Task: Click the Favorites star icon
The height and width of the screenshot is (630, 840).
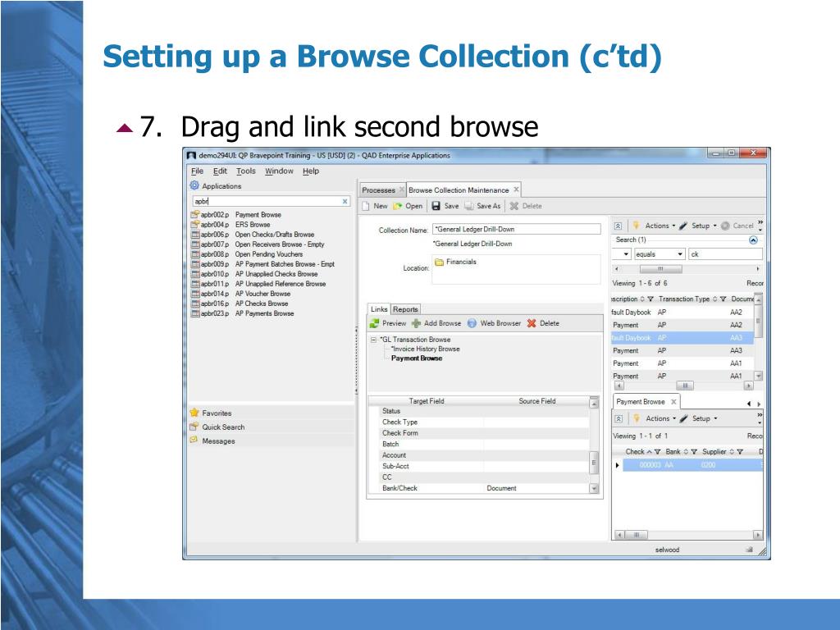Action: [x=194, y=413]
